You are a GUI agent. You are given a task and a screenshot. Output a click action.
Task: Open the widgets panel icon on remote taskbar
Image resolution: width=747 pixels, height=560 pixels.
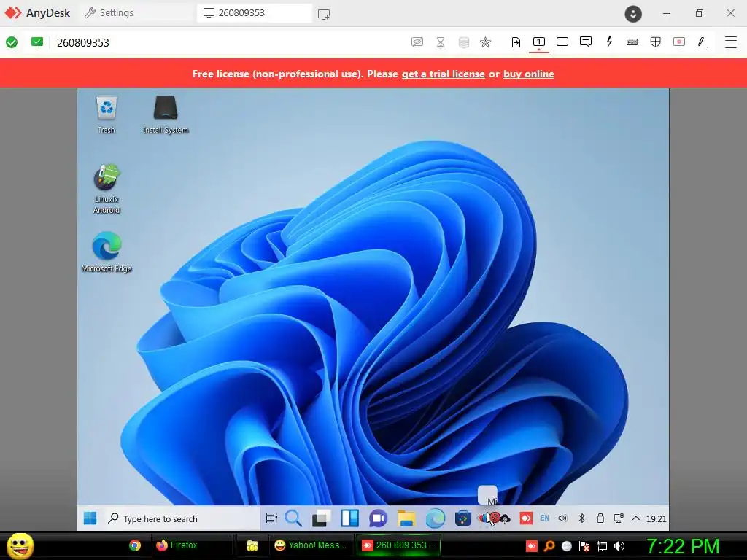[350, 518]
